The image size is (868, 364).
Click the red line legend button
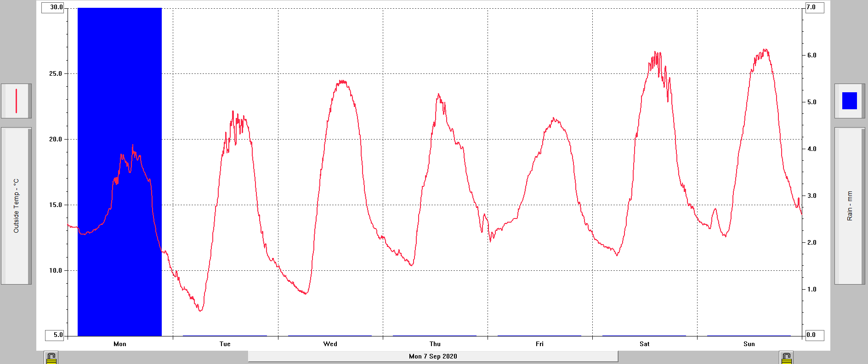(x=16, y=101)
